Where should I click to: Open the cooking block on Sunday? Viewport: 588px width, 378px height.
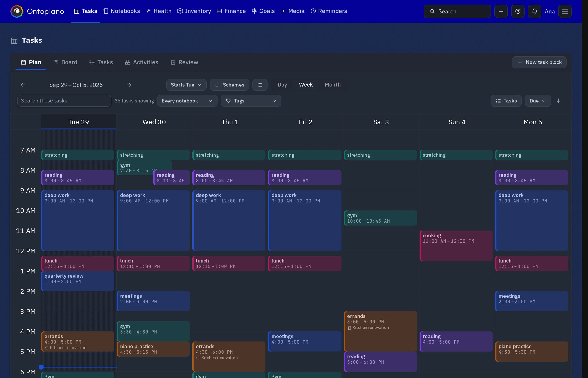(456, 245)
